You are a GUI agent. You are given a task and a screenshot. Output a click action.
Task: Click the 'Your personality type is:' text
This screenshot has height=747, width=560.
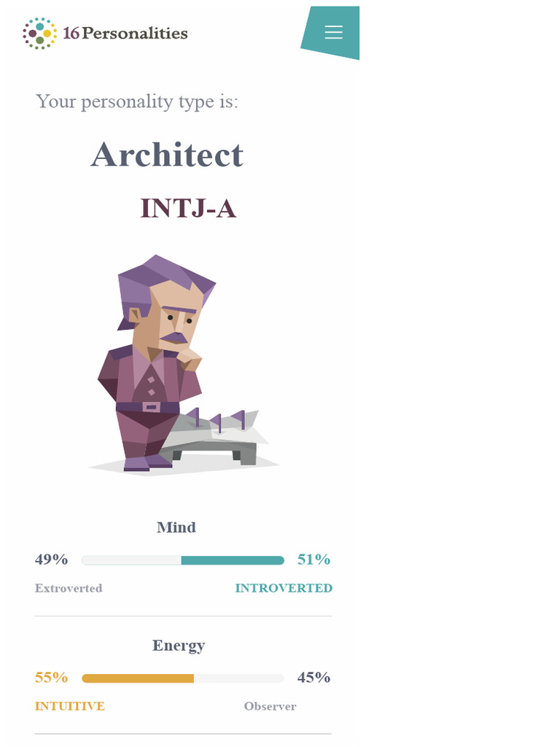[x=136, y=102]
